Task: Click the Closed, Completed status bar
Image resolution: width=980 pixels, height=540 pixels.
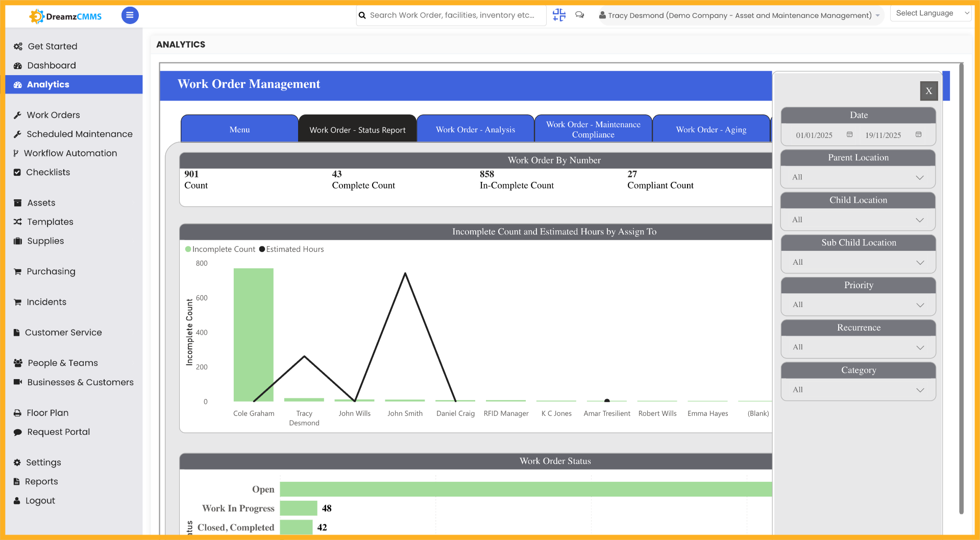Action: [296, 527]
